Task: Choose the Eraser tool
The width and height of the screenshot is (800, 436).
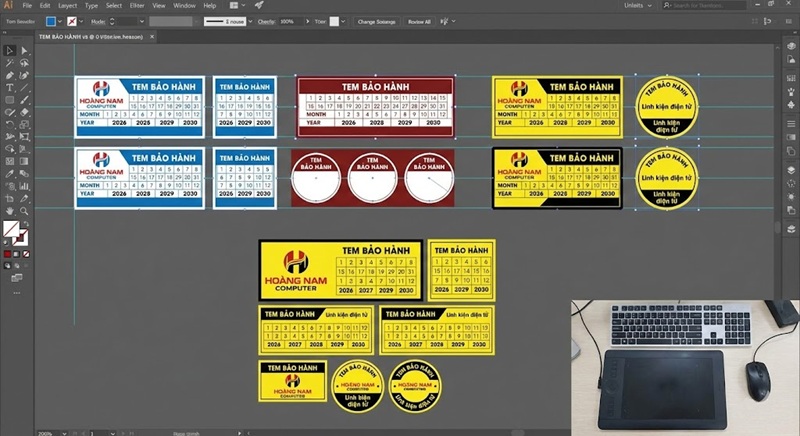Action: pyautogui.click(x=25, y=112)
